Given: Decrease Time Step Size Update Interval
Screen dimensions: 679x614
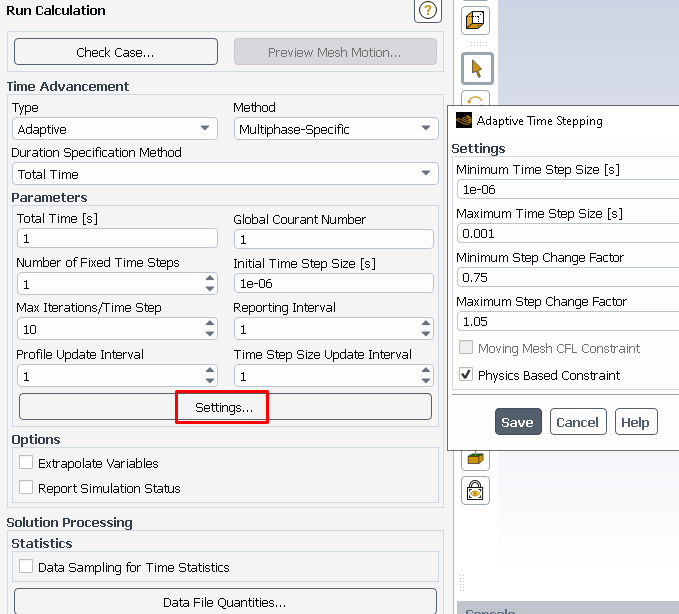Looking at the screenshot, I should [426, 381].
